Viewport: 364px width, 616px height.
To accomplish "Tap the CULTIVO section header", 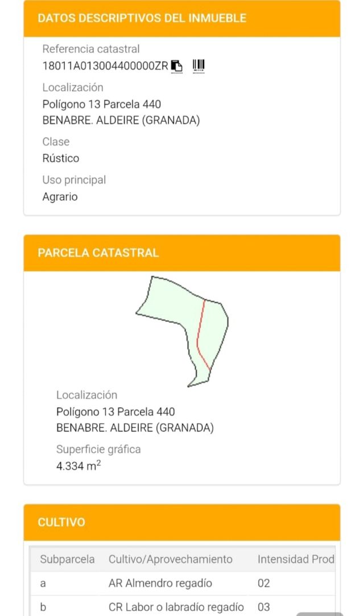I will click(x=61, y=522).
